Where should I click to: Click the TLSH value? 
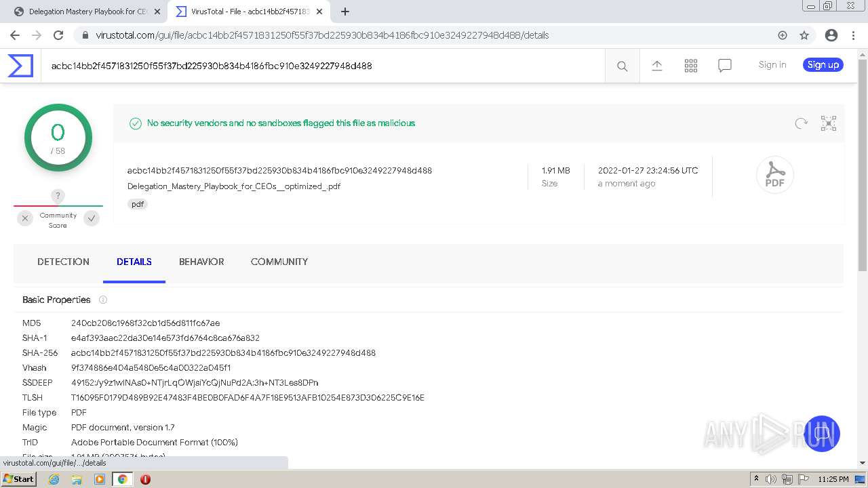point(248,398)
